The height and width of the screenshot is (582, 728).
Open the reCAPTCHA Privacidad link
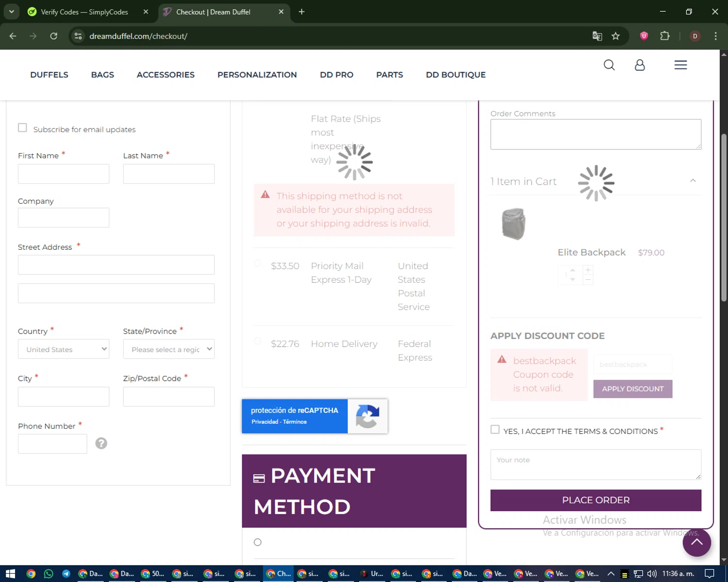tap(265, 422)
